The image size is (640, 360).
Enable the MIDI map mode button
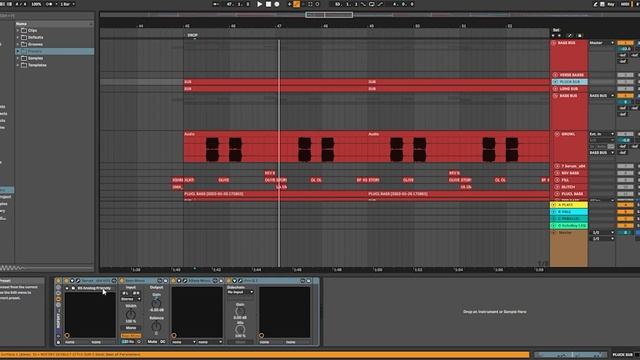point(624,4)
